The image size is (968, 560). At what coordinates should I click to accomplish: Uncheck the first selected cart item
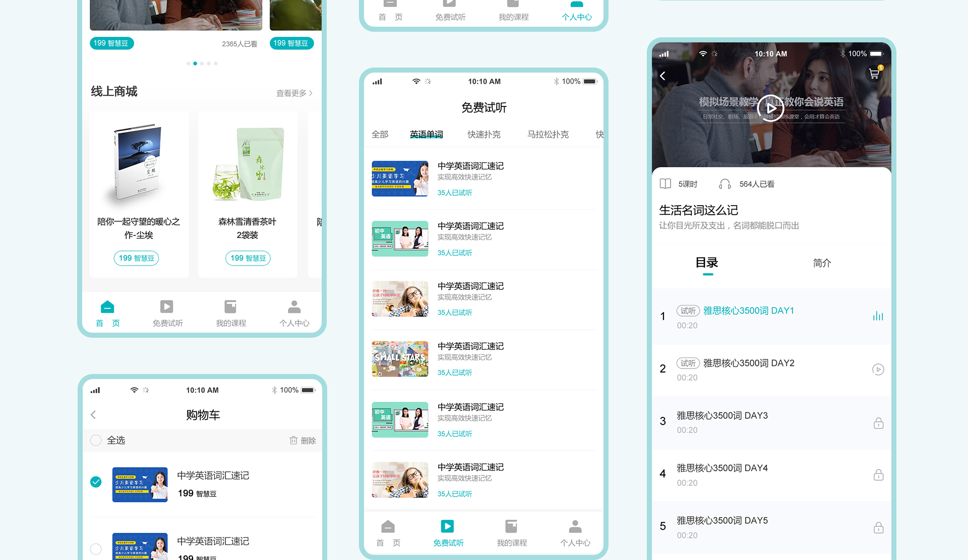[x=96, y=482]
